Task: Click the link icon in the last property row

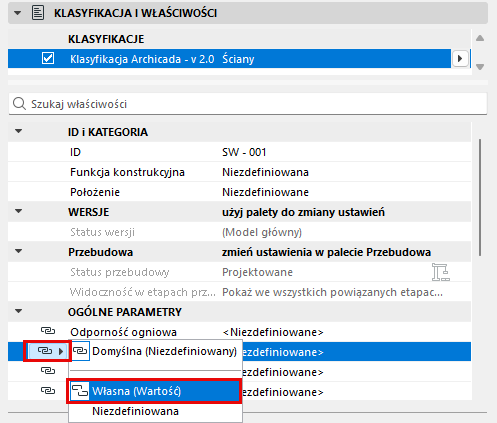Action: (x=48, y=390)
